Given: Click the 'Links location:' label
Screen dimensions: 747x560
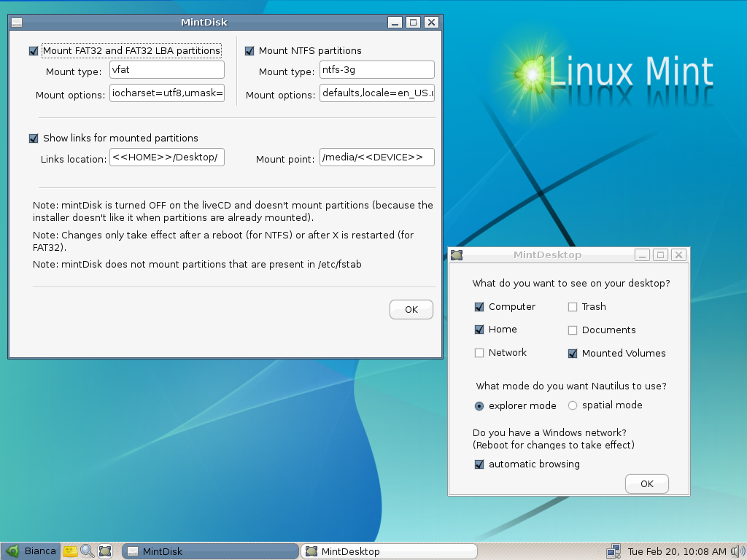Looking at the screenshot, I should click(74, 159).
